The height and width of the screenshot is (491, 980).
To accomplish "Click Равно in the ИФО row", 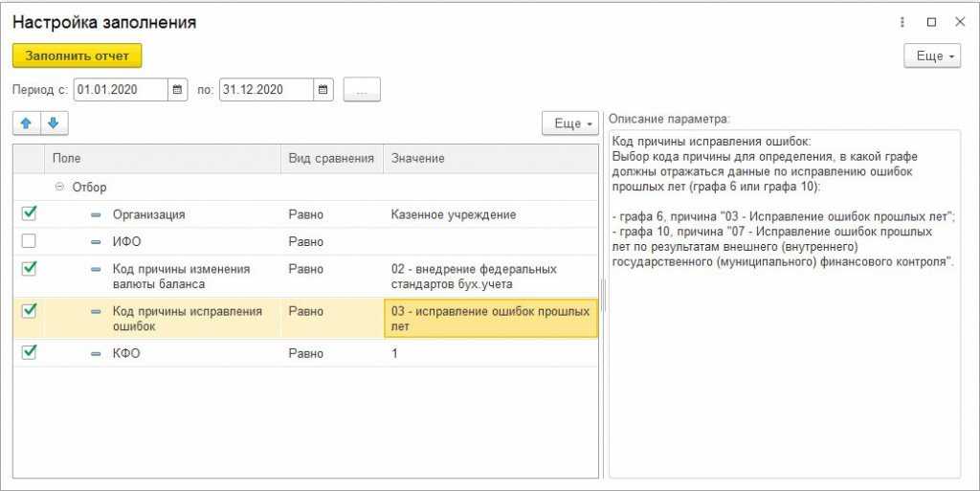I will coord(305,242).
